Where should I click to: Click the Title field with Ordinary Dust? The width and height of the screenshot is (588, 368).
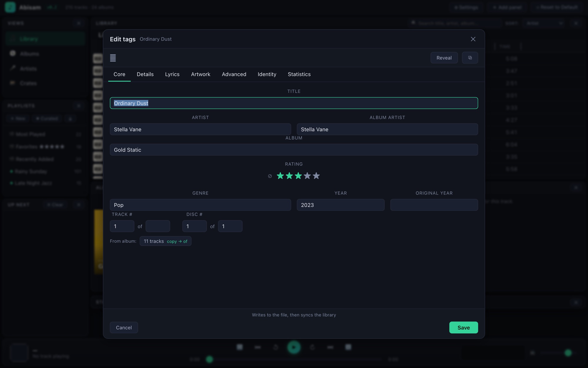[294, 103]
